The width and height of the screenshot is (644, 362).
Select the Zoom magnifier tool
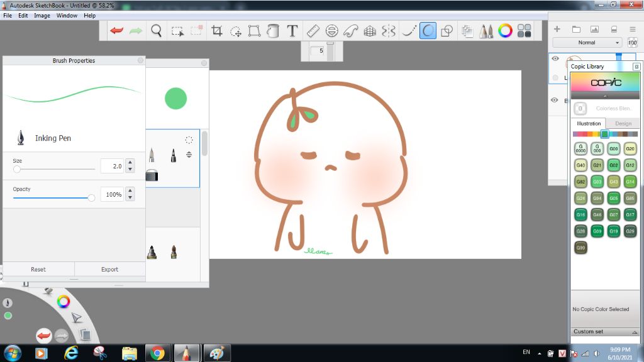point(156,31)
